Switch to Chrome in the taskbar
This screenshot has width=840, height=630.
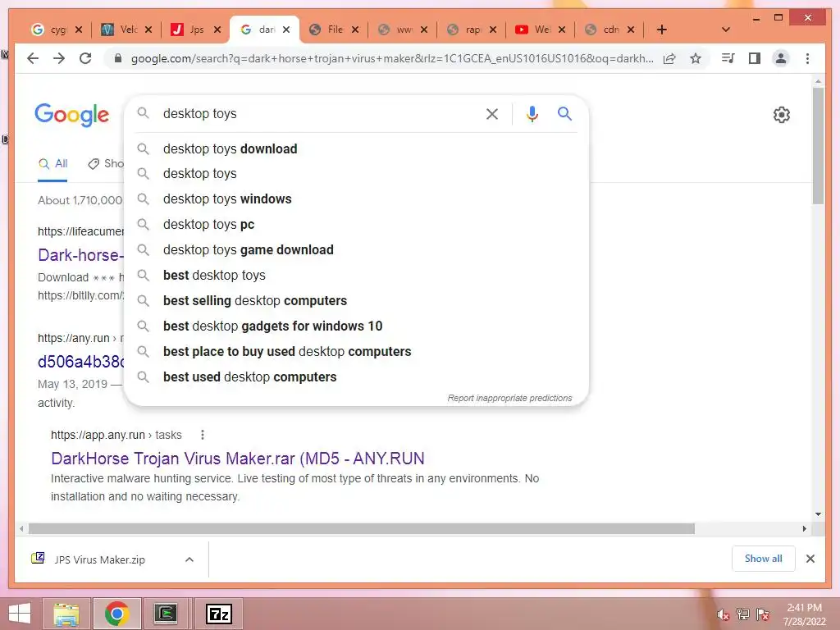coord(116,614)
